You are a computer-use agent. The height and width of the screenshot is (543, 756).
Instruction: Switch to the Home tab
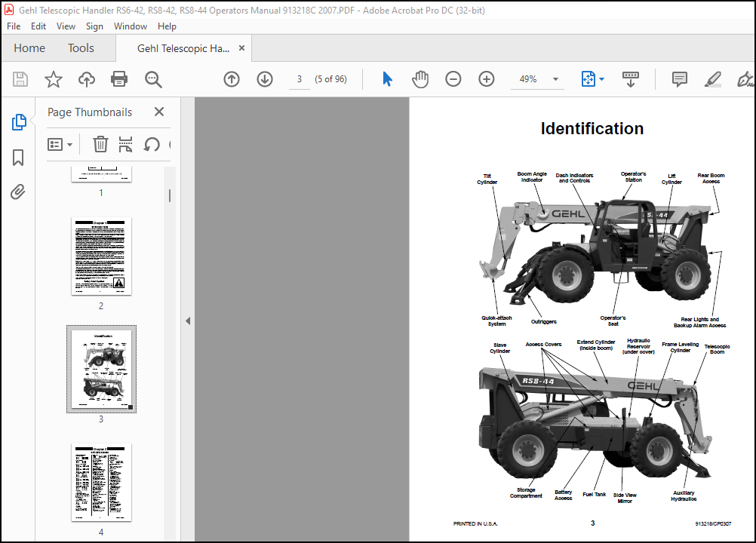[29, 48]
